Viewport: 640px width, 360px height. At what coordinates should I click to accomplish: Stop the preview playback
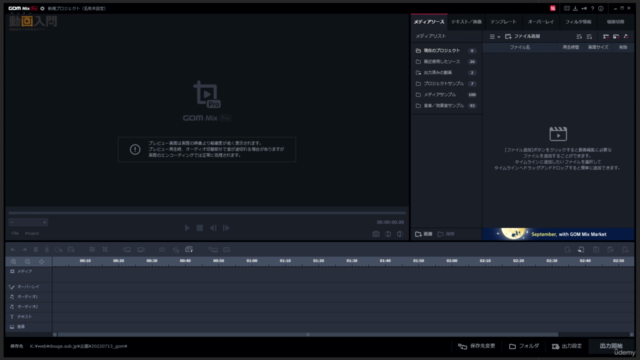pyautogui.click(x=200, y=228)
